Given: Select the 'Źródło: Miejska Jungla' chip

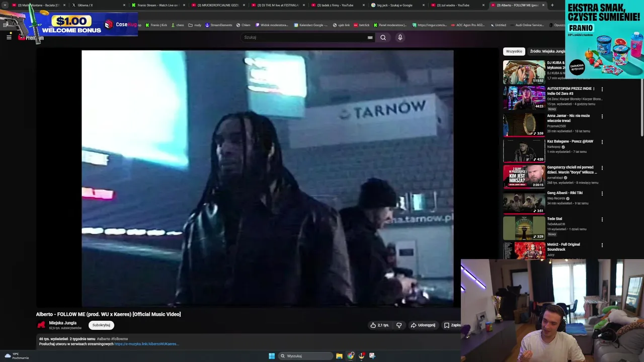Looking at the screenshot, I should point(547,51).
